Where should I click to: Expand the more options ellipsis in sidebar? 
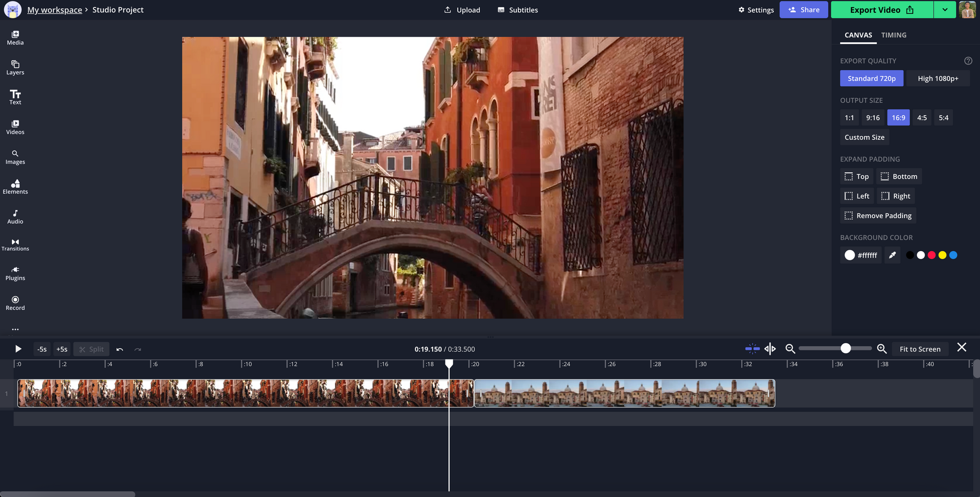15,330
